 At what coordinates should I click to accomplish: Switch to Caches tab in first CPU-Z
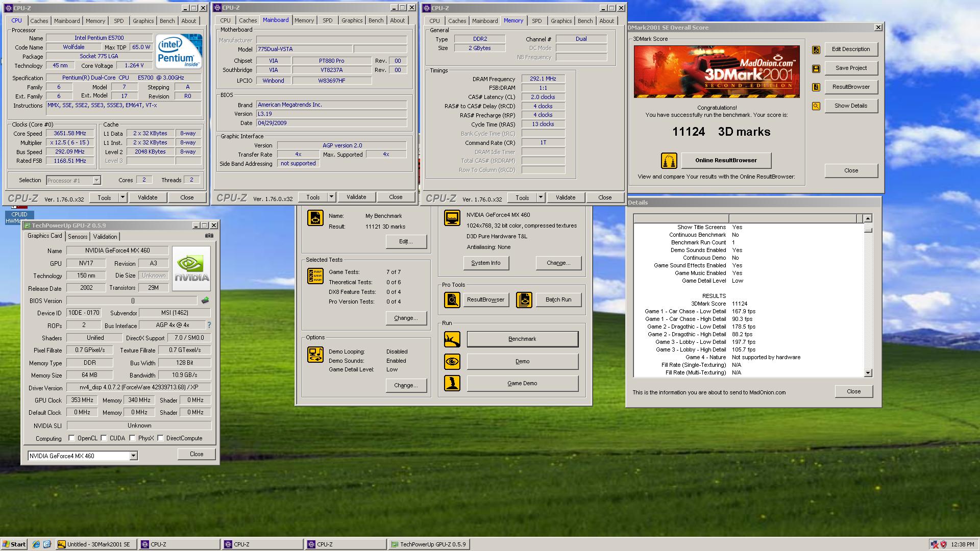click(x=39, y=21)
